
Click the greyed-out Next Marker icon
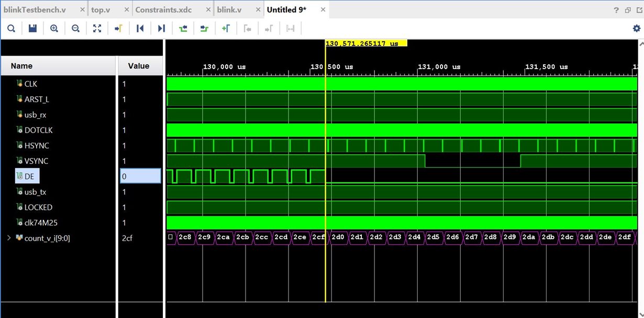click(x=269, y=29)
